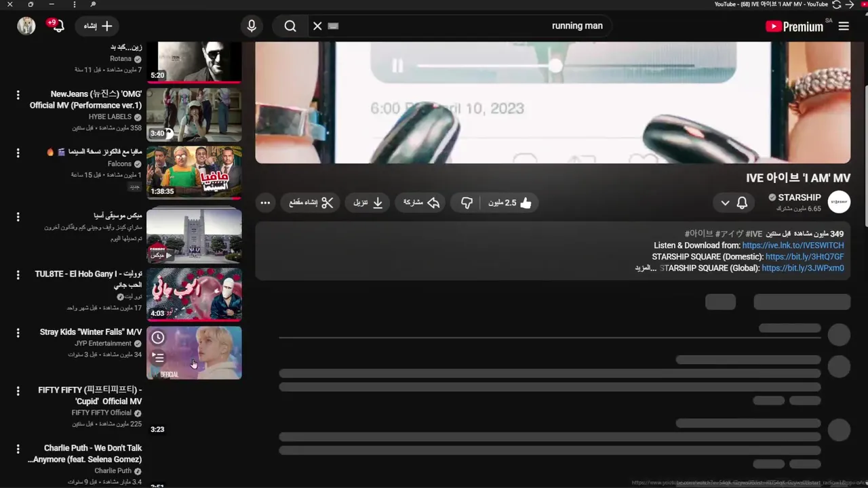
Task: Click the video progress slider in player
Action: tap(555, 66)
